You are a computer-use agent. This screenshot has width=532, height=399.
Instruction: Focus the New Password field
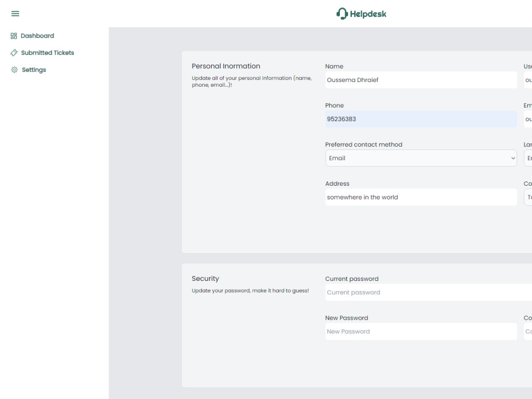tap(421, 331)
